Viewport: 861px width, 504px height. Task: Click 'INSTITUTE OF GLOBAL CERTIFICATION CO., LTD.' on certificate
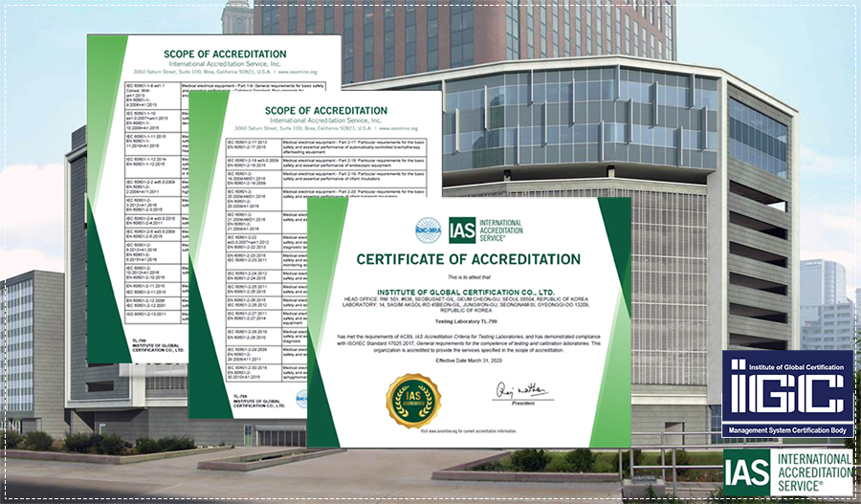click(x=466, y=292)
